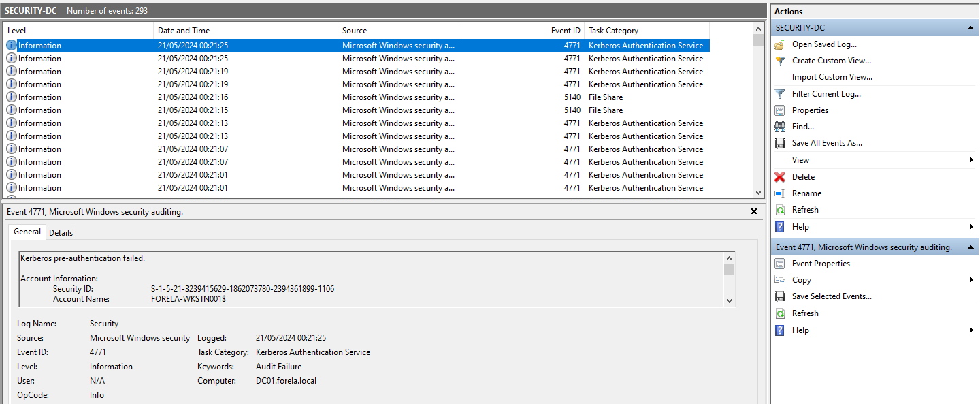Image resolution: width=980 pixels, height=404 pixels.
Task: Click the Security ID S-1-5-21 value
Action: click(x=242, y=289)
